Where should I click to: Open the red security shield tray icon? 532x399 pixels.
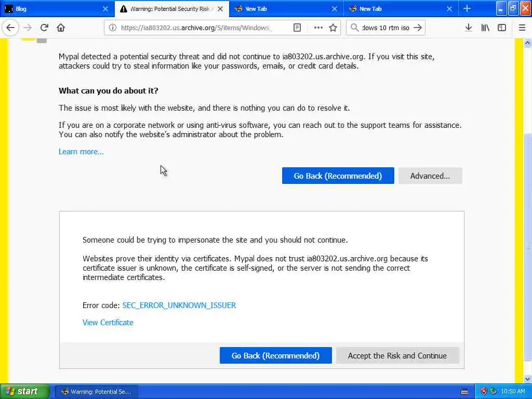tap(484, 392)
